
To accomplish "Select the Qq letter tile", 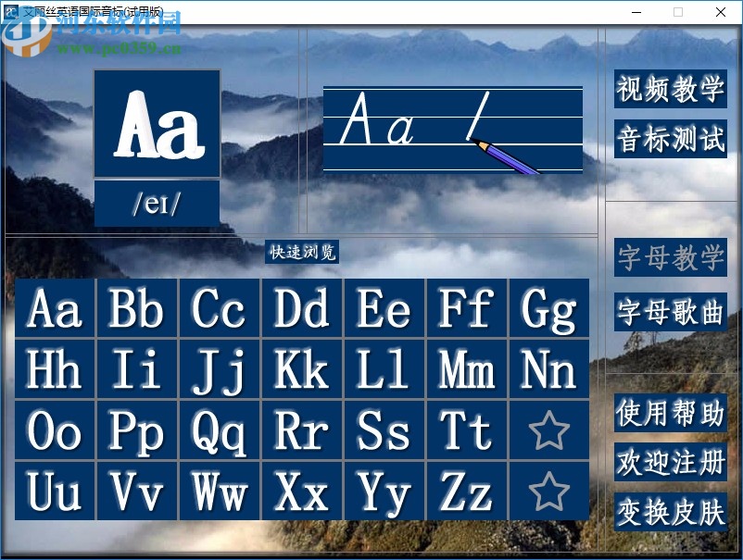I will 220,430.
